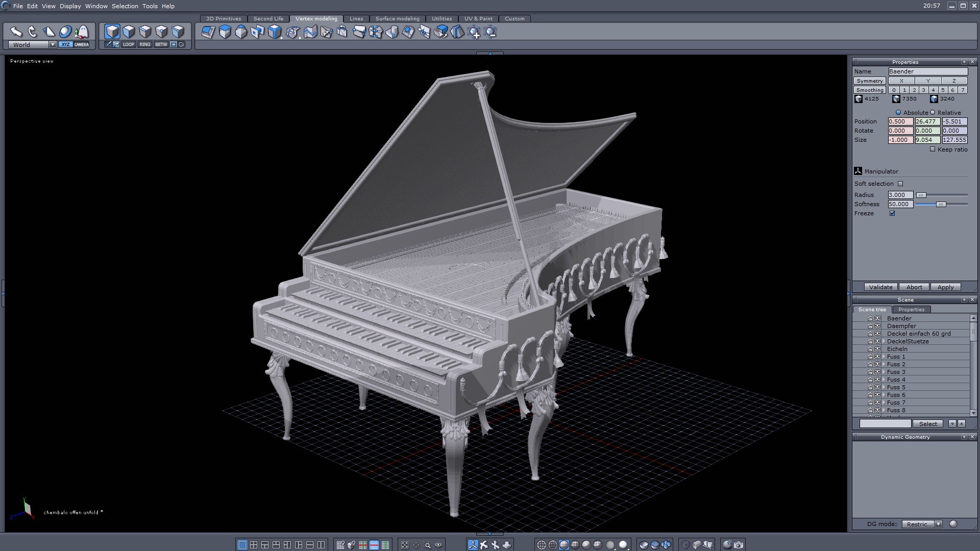Enable the Soft selection checkbox
The image size is (980, 551).
coord(900,184)
